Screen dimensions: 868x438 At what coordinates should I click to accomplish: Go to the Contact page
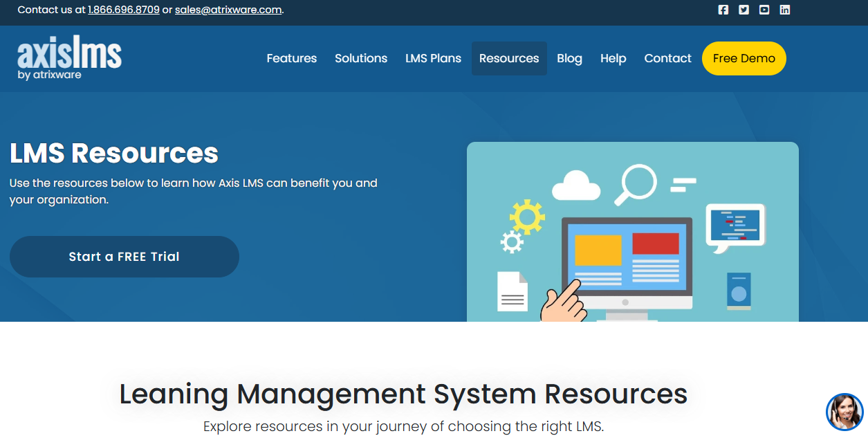(667, 58)
